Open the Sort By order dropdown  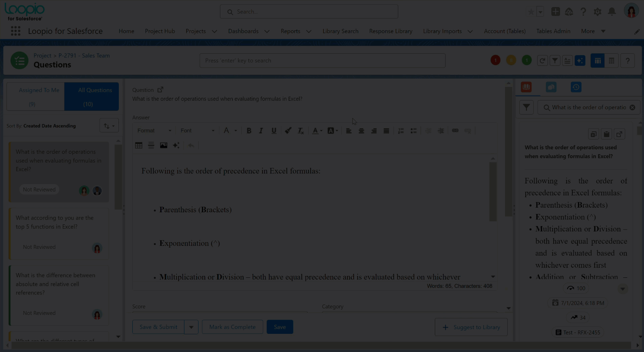tap(109, 126)
